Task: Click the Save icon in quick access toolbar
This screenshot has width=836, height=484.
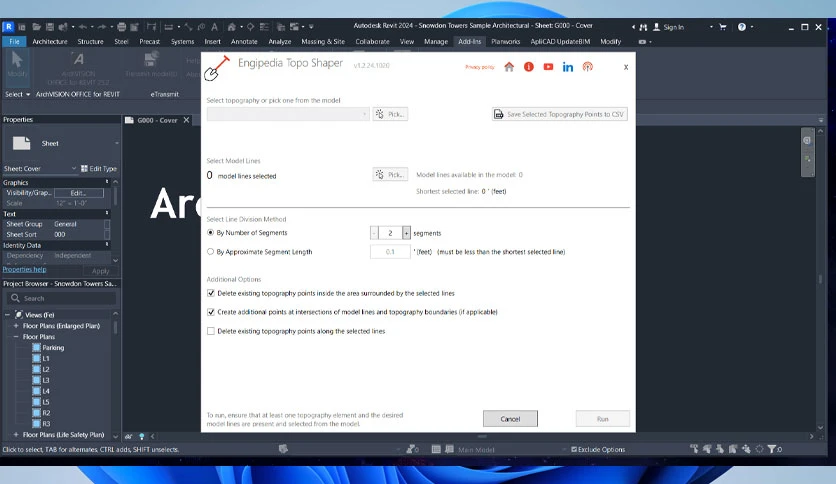Action: tap(50, 27)
